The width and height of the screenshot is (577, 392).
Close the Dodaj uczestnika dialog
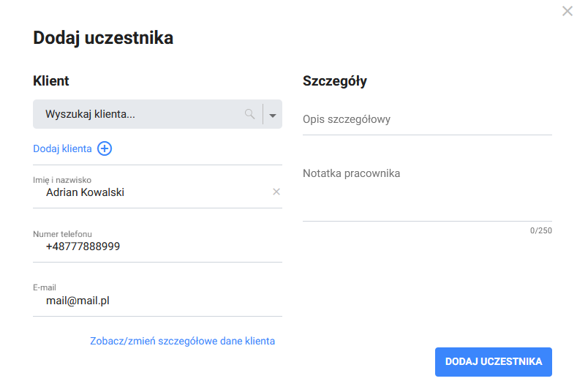click(567, 11)
